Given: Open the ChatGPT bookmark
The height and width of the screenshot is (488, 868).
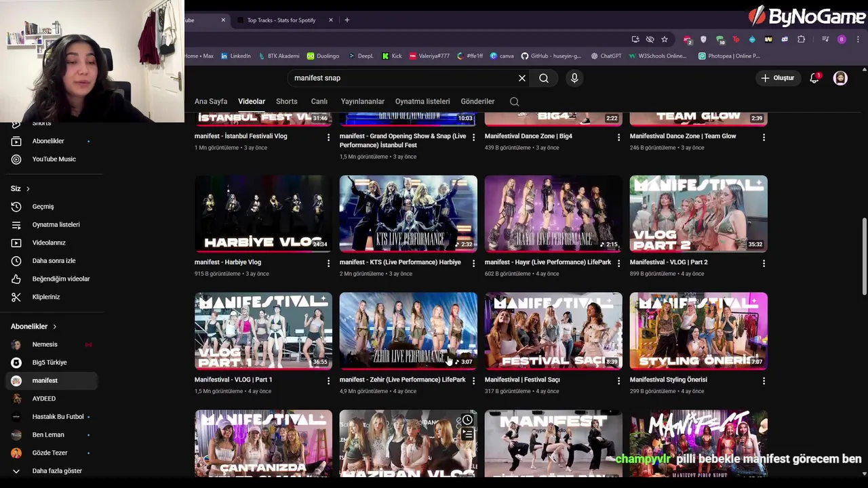Looking at the screenshot, I should 606,56.
